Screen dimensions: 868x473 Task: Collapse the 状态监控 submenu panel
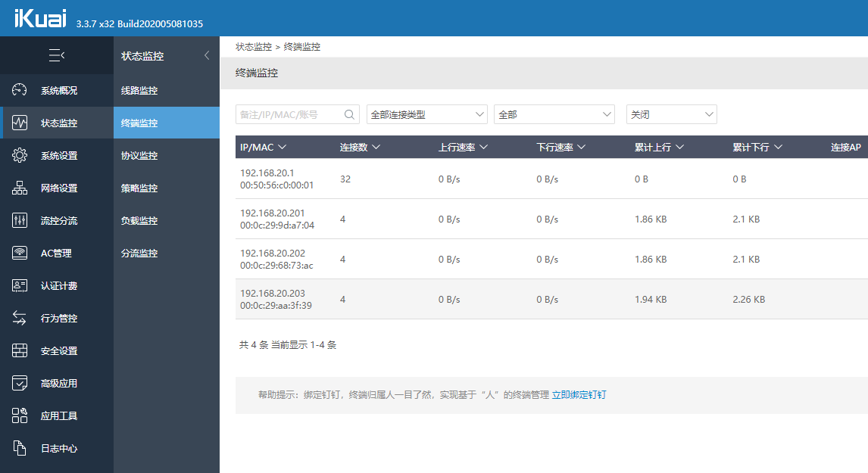click(207, 56)
